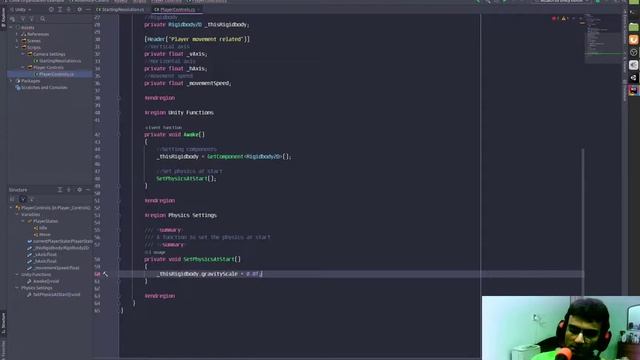Select _hAxis:float field in Structure
The image size is (640, 360).
[42, 261]
